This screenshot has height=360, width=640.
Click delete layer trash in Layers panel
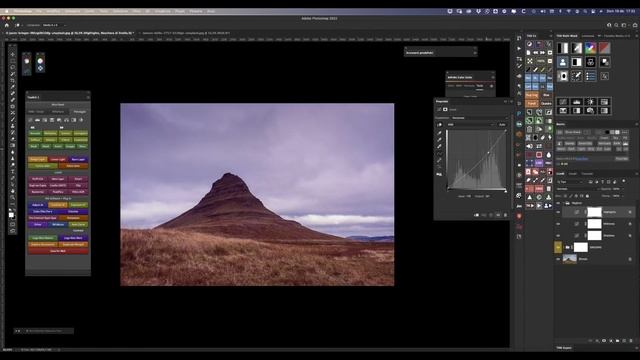(631, 340)
